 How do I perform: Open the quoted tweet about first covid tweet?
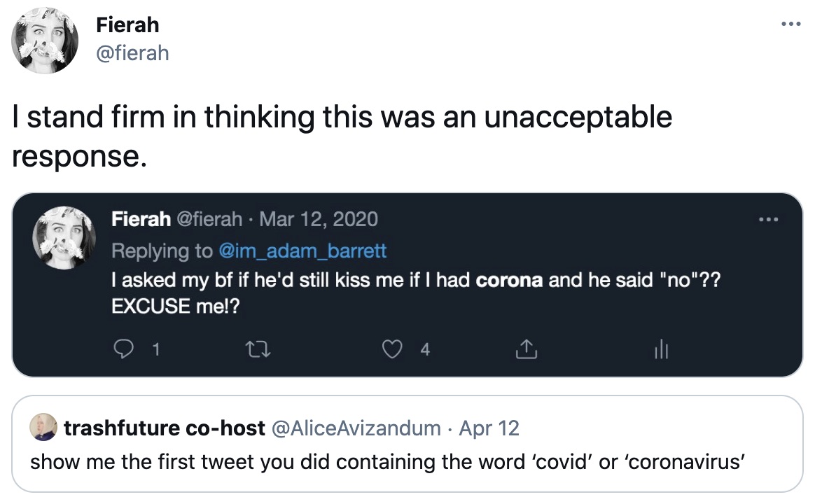(x=407, y=444)
